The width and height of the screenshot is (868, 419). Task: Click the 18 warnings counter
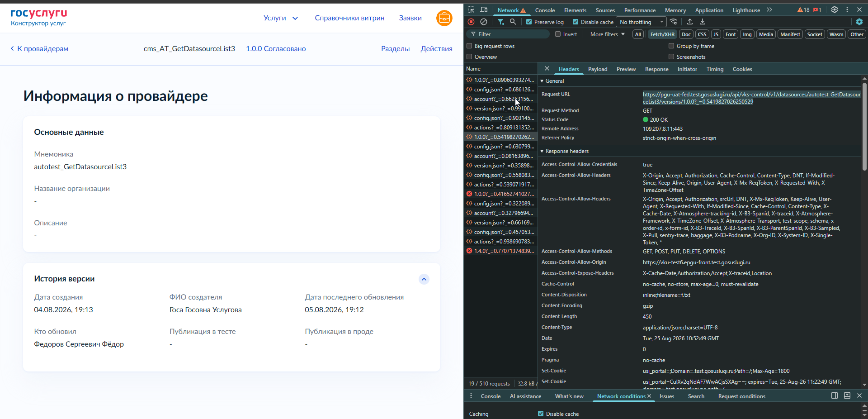pyautogui.click(x=803, y=10)
